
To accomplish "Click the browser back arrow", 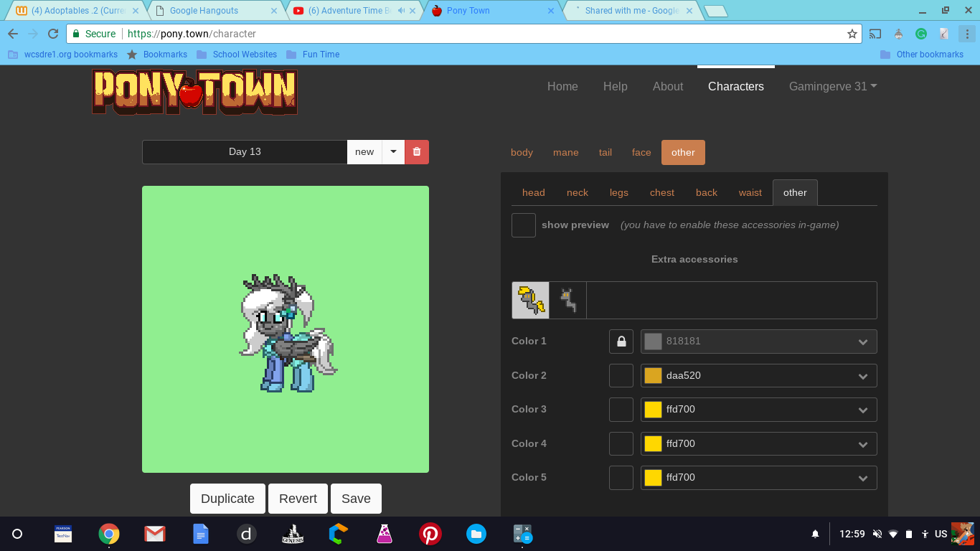I will click(13, 34).
